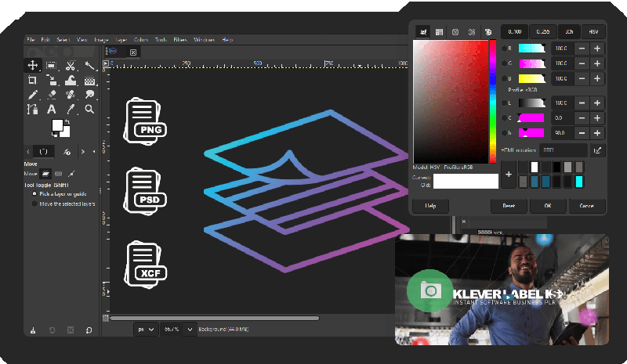
Task: Click the cyan color swatch in palette
Action: coord(579,182)
